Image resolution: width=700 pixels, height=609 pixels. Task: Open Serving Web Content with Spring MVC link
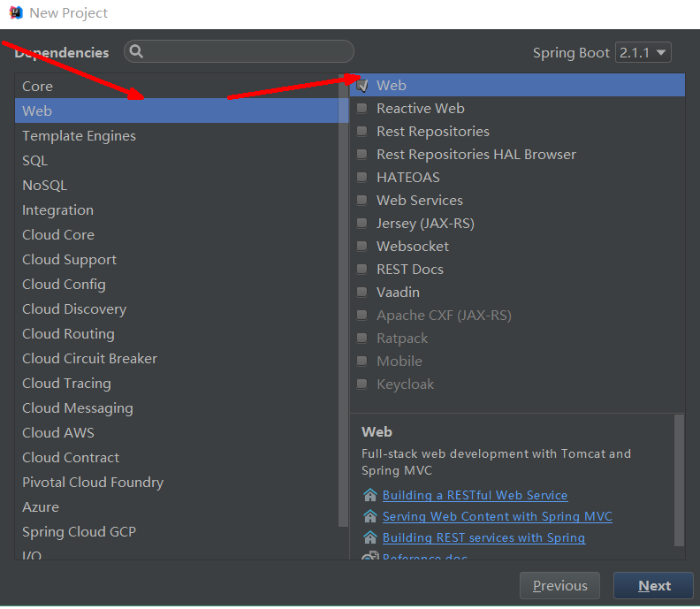pyautogui.click(x=498, y=516)
